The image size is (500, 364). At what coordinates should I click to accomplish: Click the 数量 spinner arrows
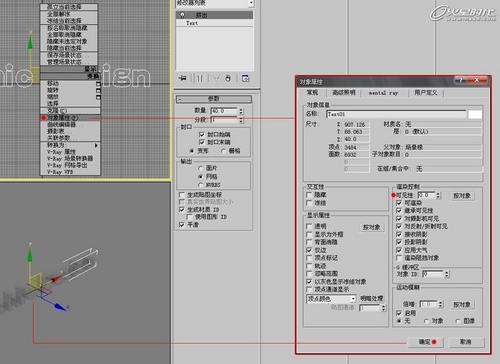241,111
